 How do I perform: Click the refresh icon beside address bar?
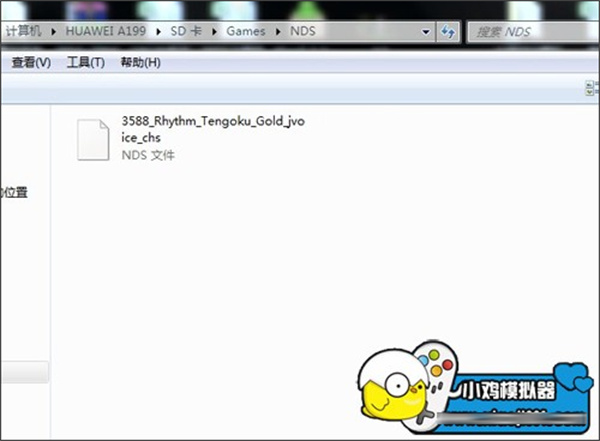tap(448, 31)
